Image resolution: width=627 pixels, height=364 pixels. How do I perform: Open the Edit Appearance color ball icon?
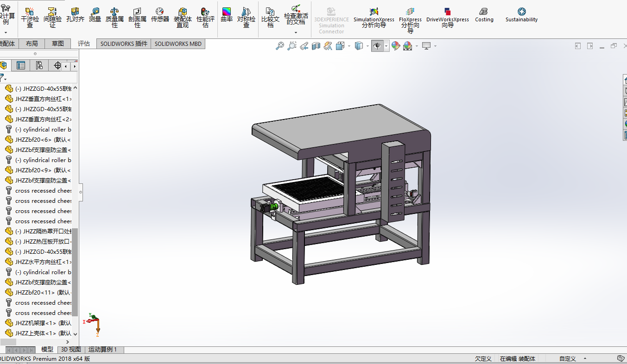click(395, 46)
